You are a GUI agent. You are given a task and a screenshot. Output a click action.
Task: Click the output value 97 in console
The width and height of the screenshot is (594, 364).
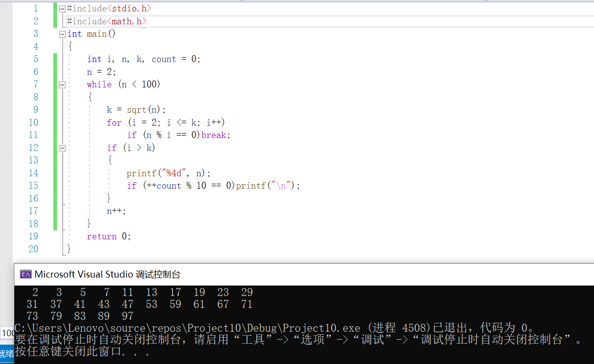click(x=128, y=316)
